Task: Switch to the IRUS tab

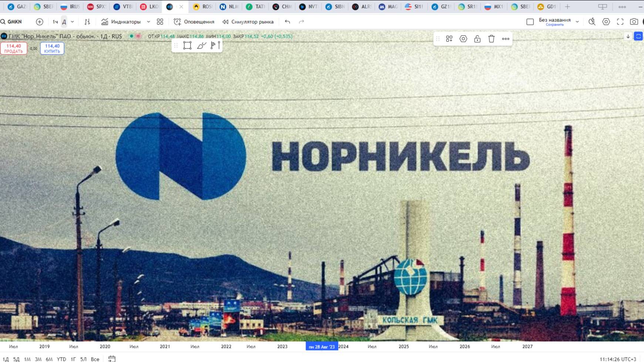Action: pos(70,7)
